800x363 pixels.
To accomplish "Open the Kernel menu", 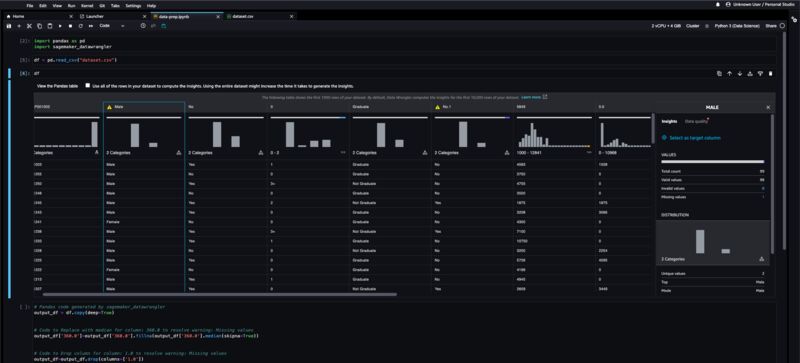I will [x=87, y=6].
